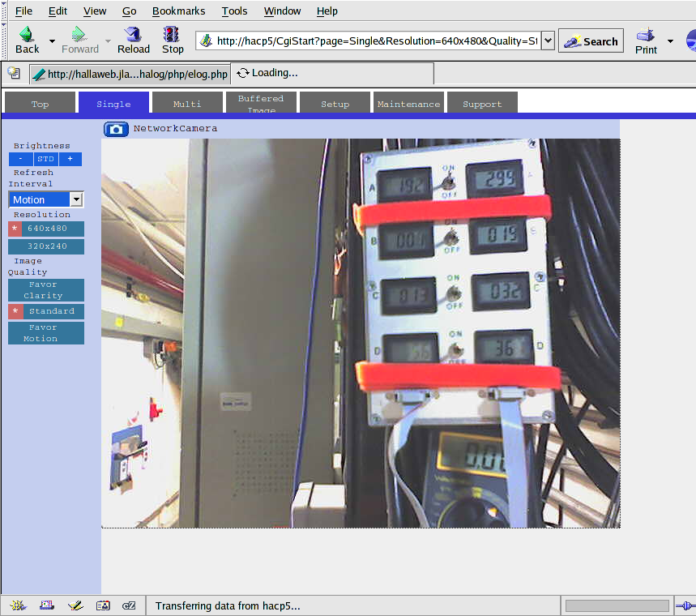The height and width of the screenshot is (616, 696).
Task: Click the Mail icon in the status bar
Action: click(x=47, y=605)
